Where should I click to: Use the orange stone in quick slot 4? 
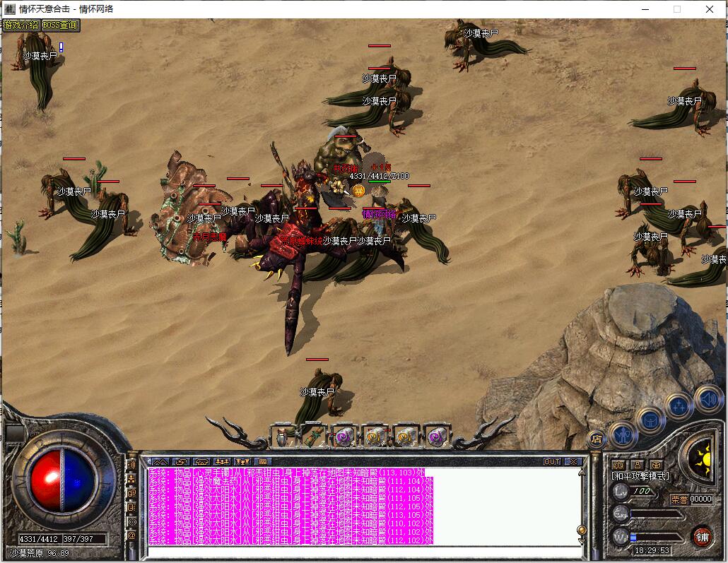(x=375, y=437)
